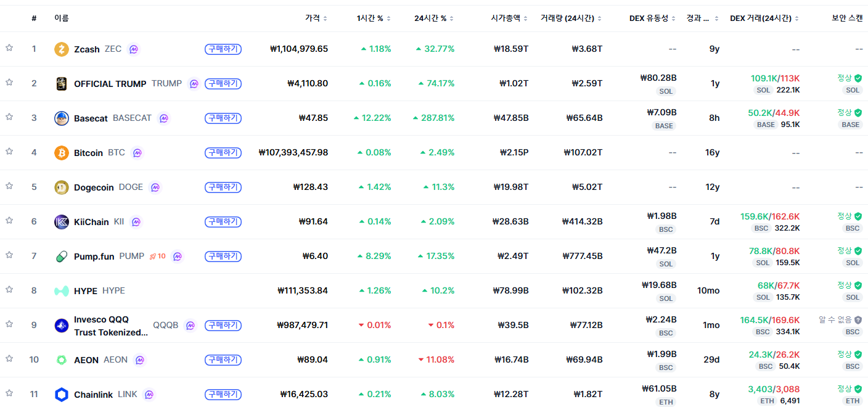Star Dogecoin row
This screenshot has height=407, width=868.
[9, 186]
